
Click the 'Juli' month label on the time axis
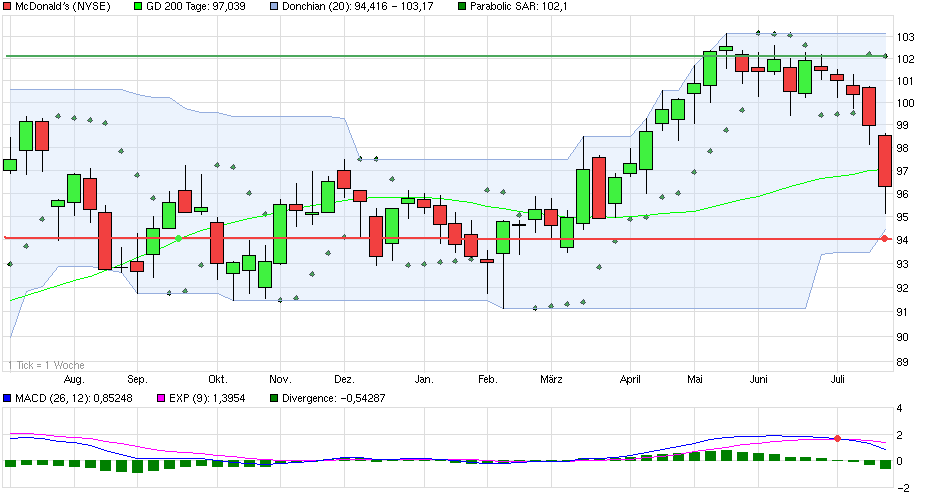pyautogui.click(x=838, y=380)
